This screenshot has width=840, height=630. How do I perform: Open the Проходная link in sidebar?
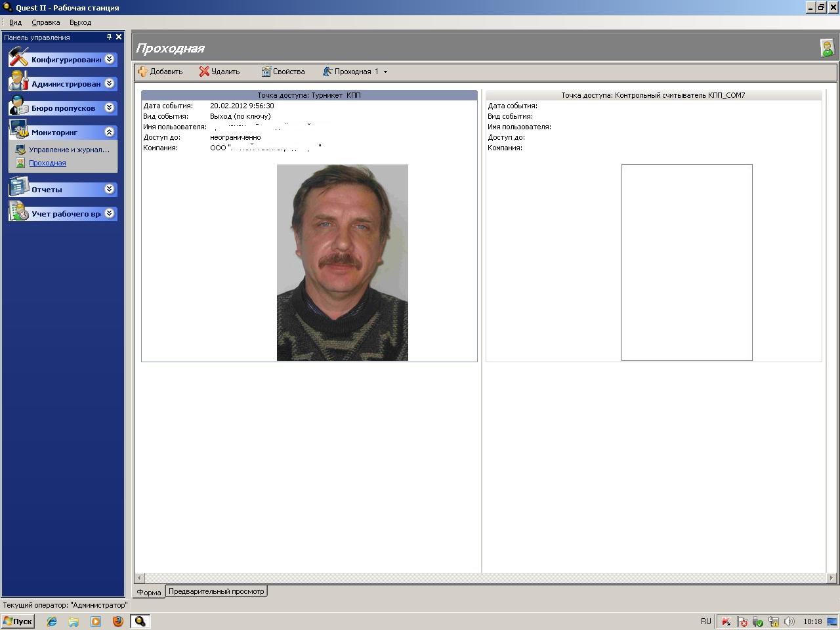tap(47, 163)
